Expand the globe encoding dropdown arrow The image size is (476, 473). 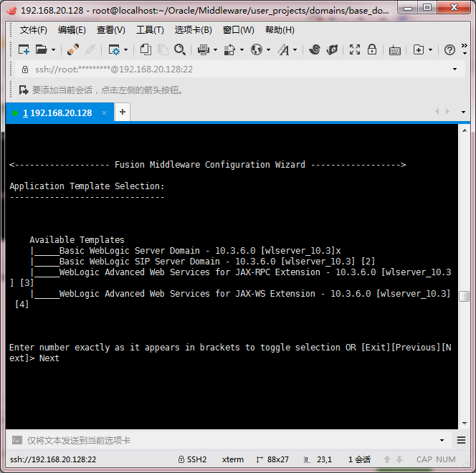268,49
